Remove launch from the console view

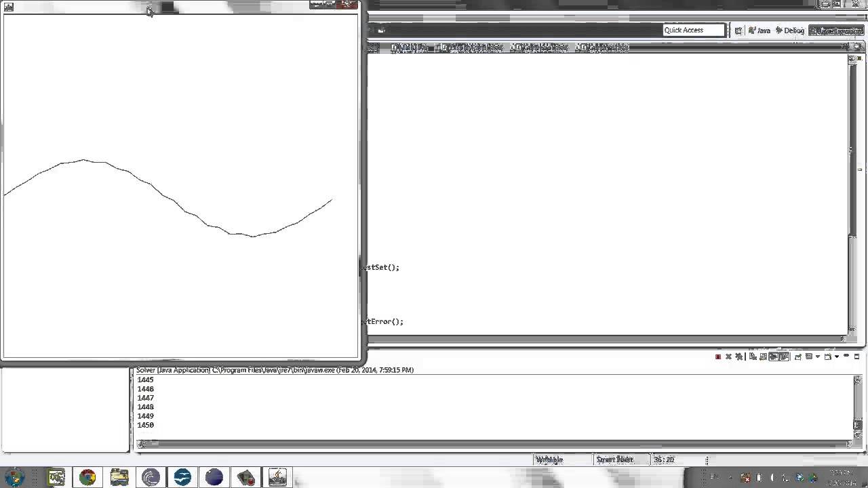click(728, 357)
